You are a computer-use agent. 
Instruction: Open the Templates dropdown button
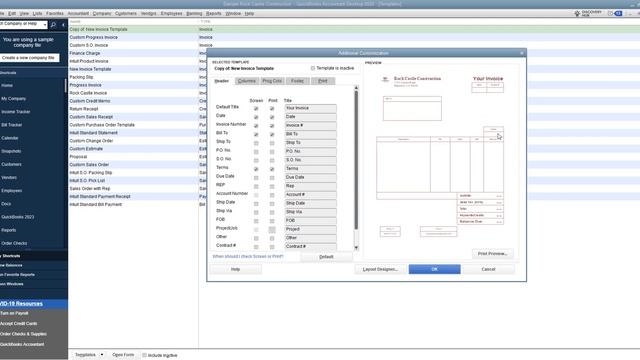coord(89,355)
